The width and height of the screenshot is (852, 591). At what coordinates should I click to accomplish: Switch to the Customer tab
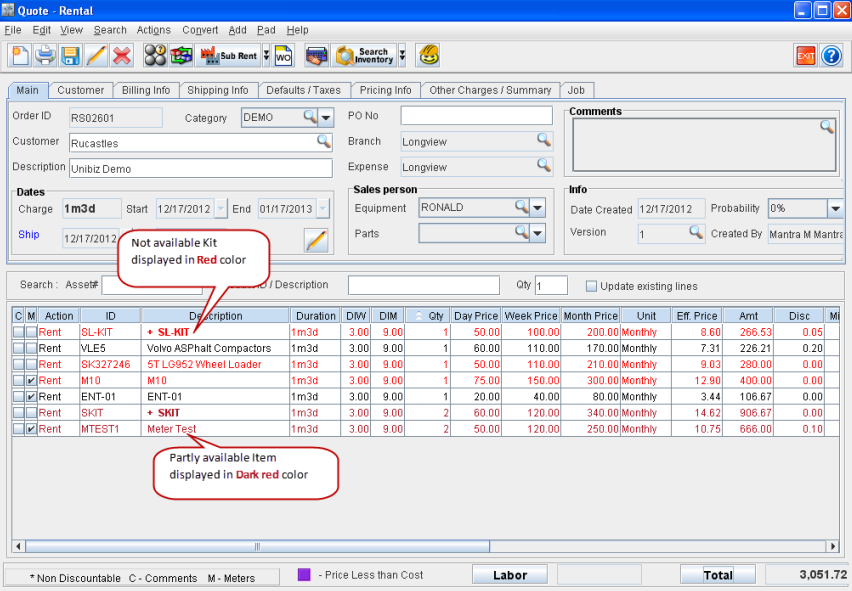pos(80,90)
